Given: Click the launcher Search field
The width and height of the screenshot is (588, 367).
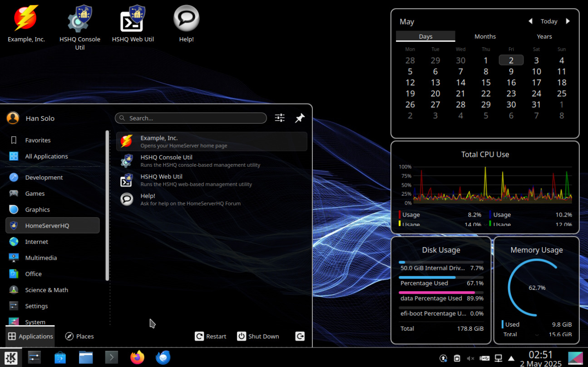Looking at the screenshot, I should click(191, 118).
